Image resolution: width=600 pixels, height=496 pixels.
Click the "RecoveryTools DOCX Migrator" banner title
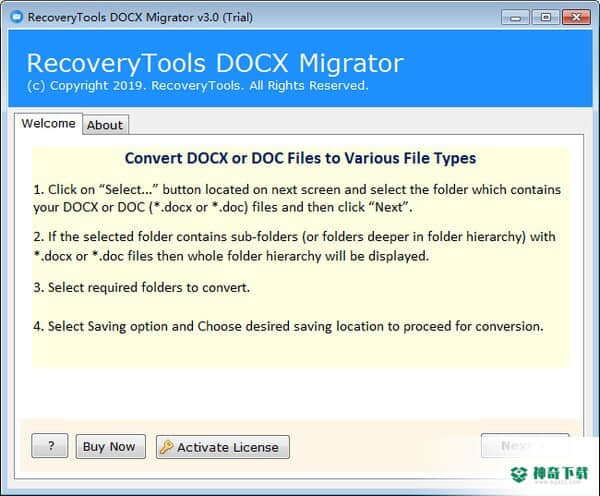215,63
